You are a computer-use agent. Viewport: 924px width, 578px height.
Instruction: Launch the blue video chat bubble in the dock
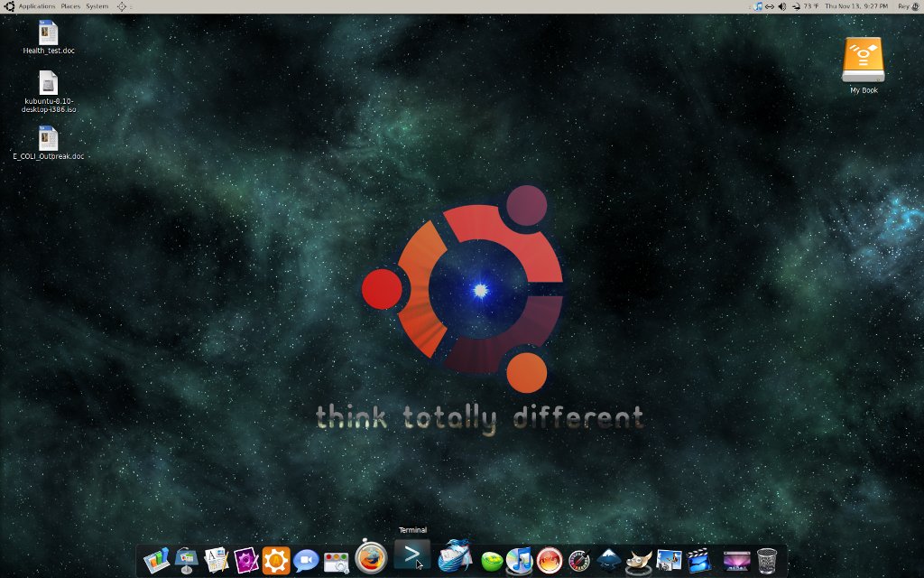pos(306,561)
